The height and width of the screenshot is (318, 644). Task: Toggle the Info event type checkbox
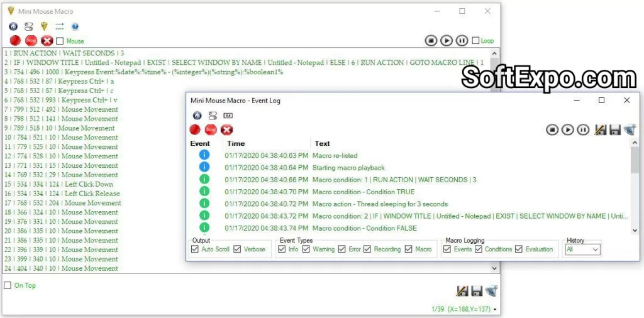282,249
